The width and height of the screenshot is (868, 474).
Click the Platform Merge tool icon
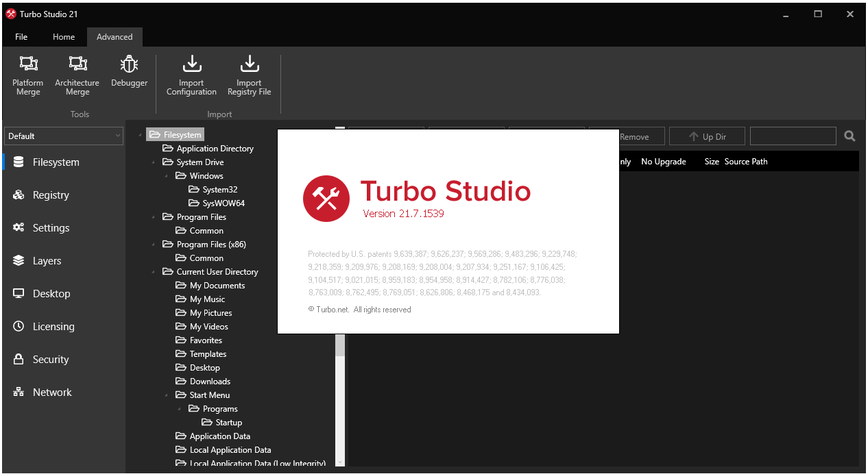28,65
